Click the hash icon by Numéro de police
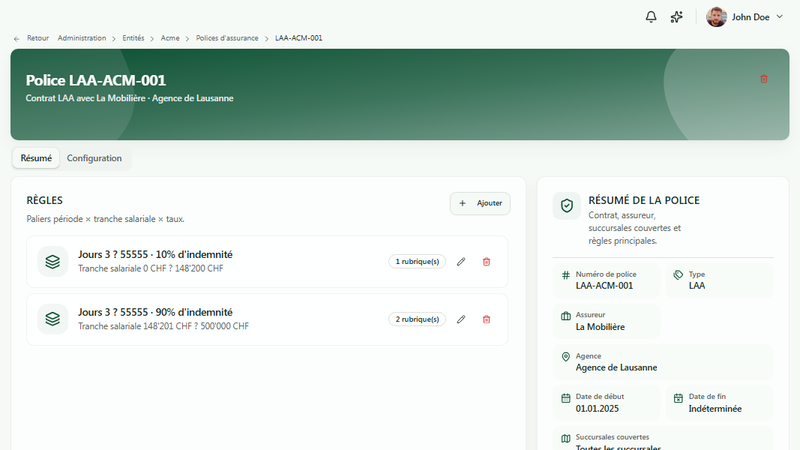Viewport: 800px width, 450px height. [565, 276]
